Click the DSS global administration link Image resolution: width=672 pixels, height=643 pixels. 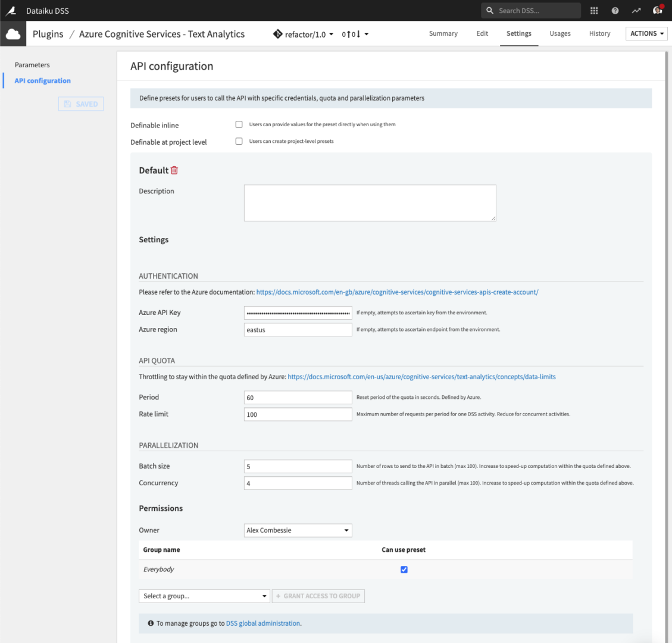pyautogui.click(x=262, y=623)
